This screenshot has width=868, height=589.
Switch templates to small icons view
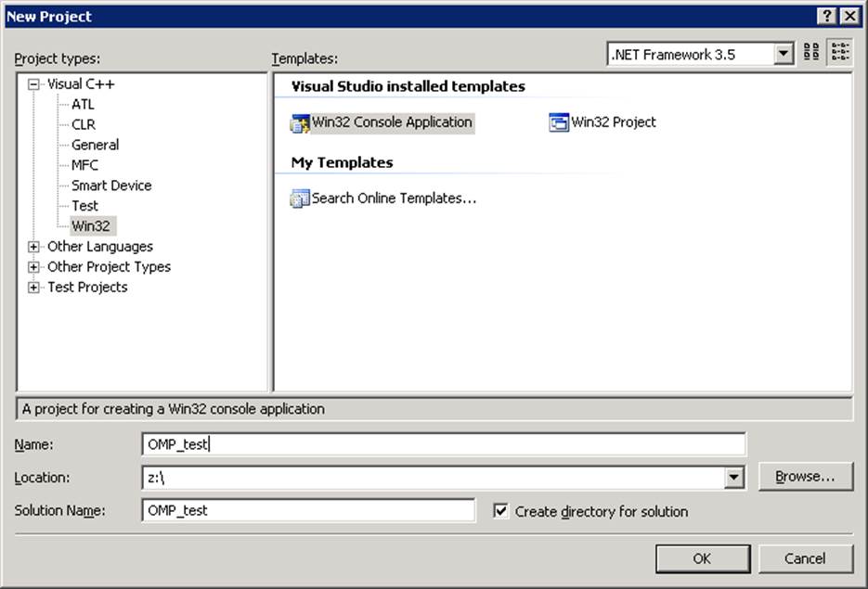(839, 53)
